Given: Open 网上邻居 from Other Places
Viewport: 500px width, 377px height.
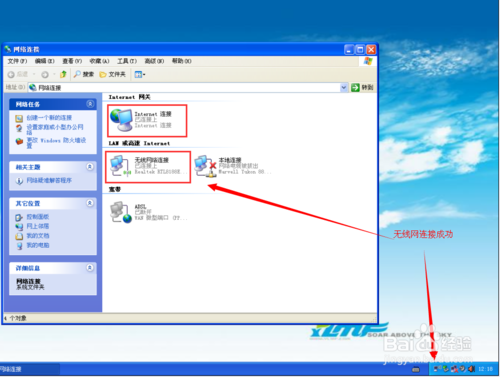Looking at the screenshot, I should point(38,226).
